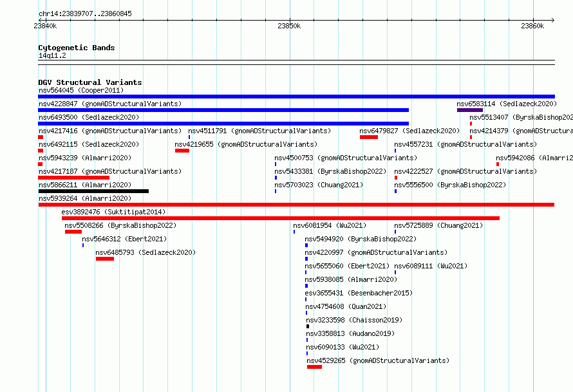Select the 14q11.2 cytogenetic band
This screenshot has height=392, width=573.
[x=296, y=62]
